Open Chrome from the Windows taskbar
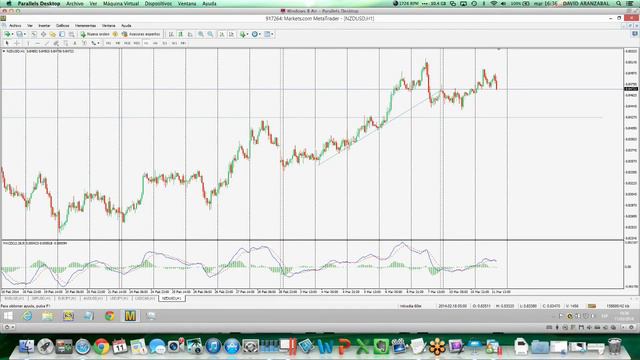 pos(109,316)
